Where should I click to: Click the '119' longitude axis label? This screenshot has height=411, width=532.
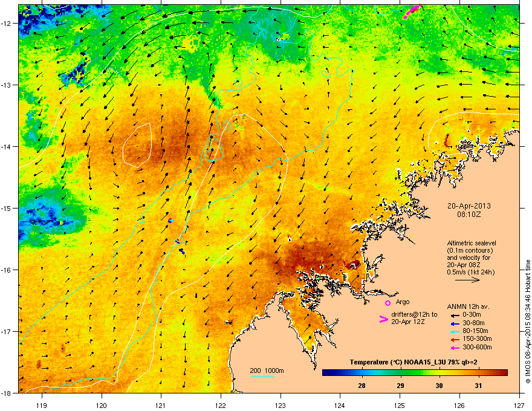tap(42, 405)
